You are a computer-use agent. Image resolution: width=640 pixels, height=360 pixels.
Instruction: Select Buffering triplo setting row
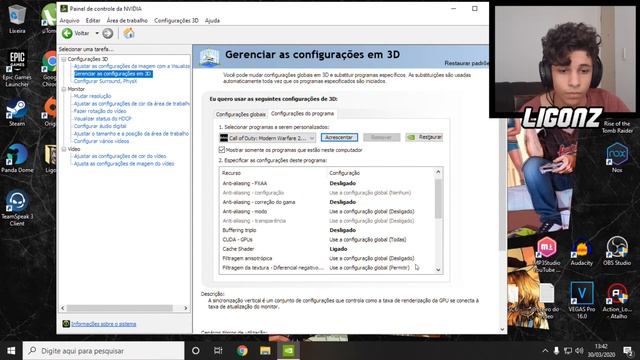click(327, 230)
